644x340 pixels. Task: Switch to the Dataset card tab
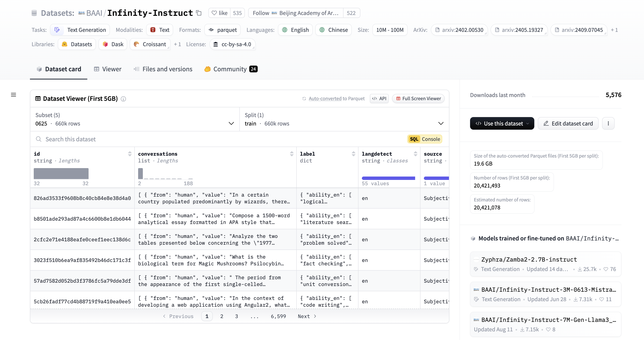coord(59,69)
